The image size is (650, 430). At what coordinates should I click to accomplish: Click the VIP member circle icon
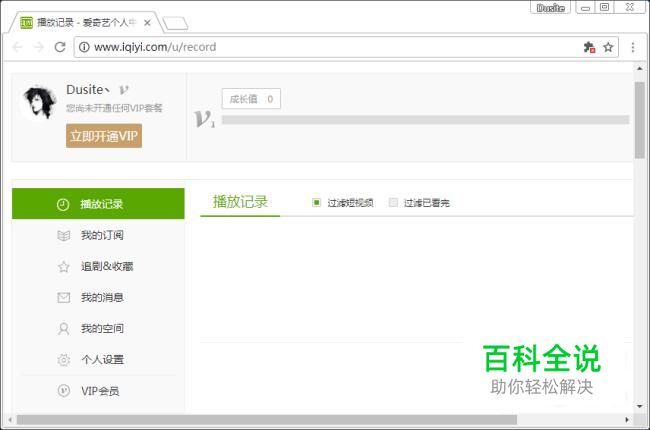tap(63, 391)
